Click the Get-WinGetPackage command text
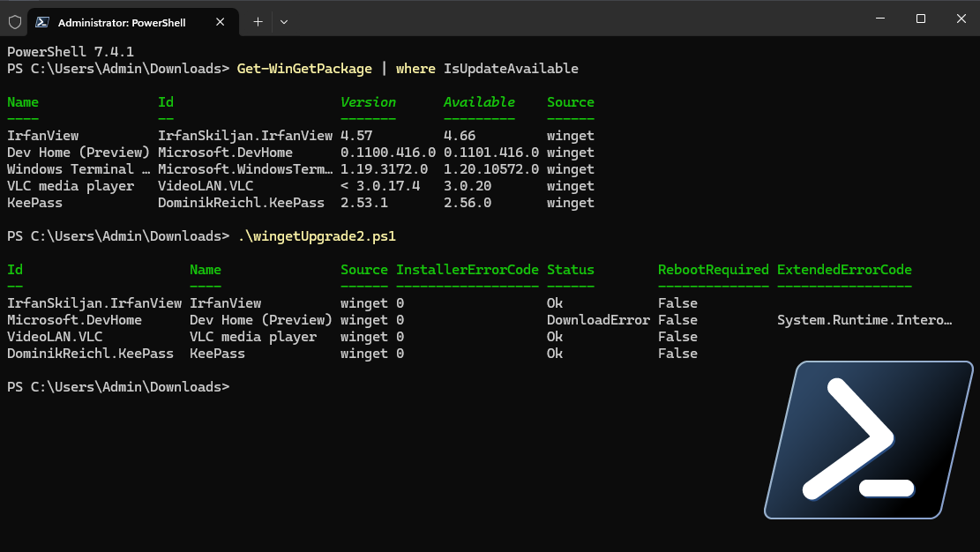 point(304,69)
